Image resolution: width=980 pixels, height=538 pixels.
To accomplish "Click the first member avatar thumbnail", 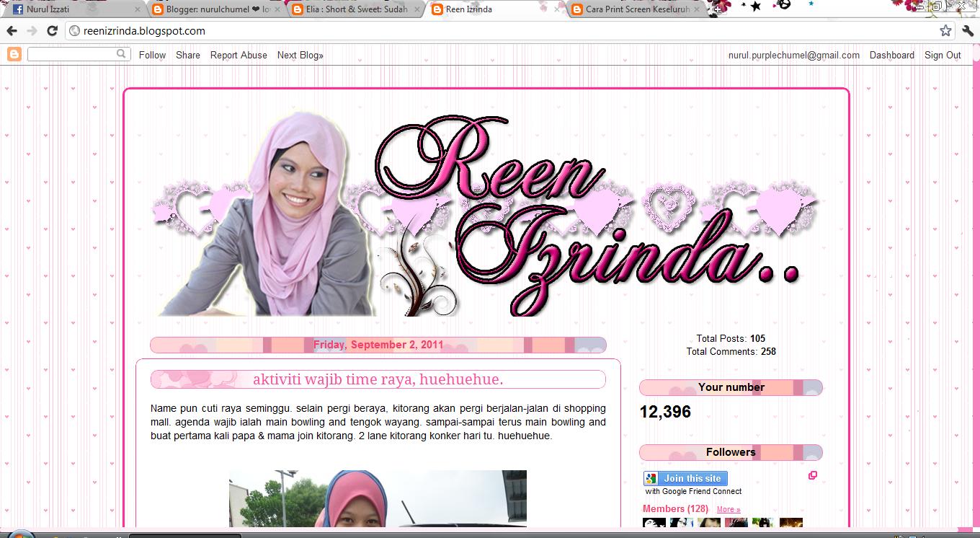I will click(654, 523).
